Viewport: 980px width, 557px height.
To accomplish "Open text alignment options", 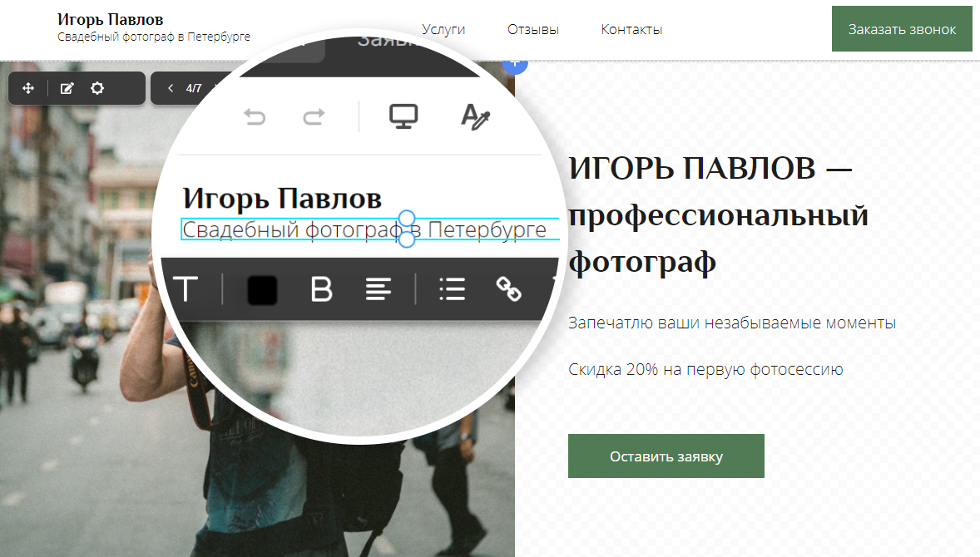I will (x=379, y=289).
